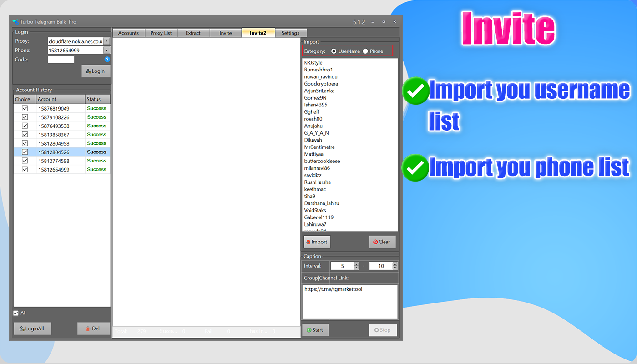Click the Success status for account 15876493538
Image resolution: width=637 pixels, height=364 pixels.
(97, 126)
